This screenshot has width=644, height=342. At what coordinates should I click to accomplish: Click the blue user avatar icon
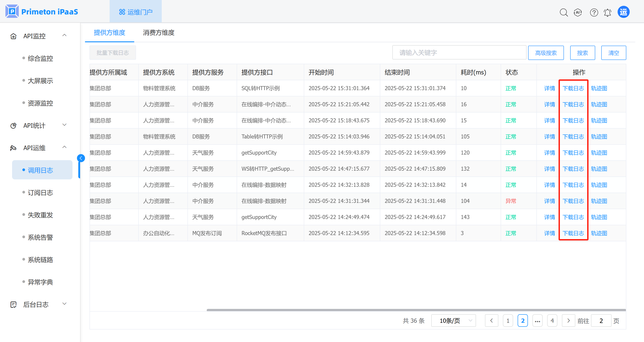click(623, 12)
